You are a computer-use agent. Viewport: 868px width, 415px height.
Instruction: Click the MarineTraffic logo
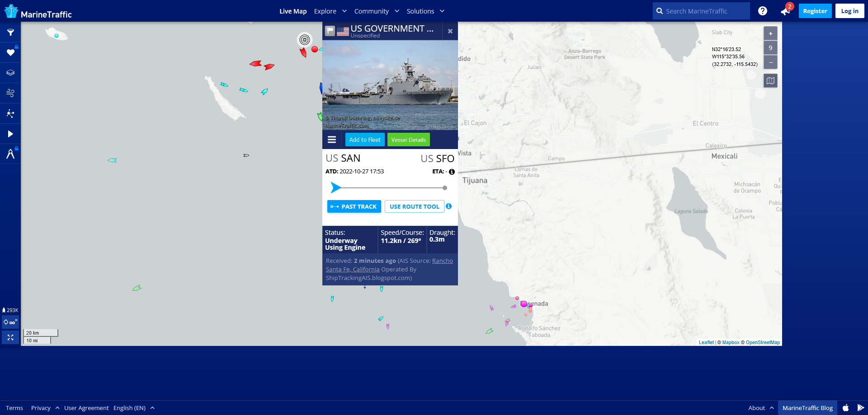coord(38,12)
